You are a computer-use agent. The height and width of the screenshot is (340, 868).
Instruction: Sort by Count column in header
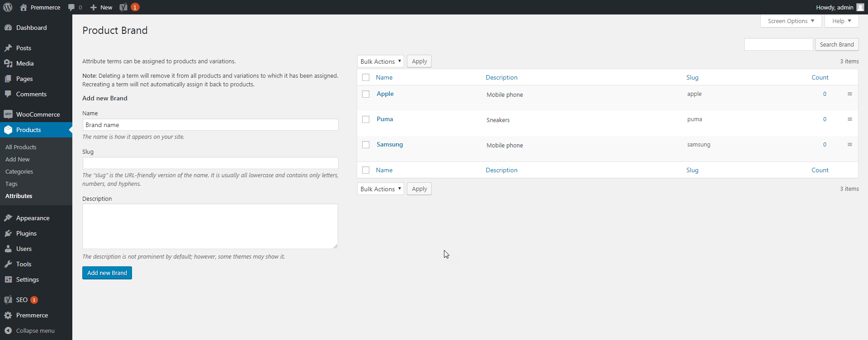coord(820,77)
